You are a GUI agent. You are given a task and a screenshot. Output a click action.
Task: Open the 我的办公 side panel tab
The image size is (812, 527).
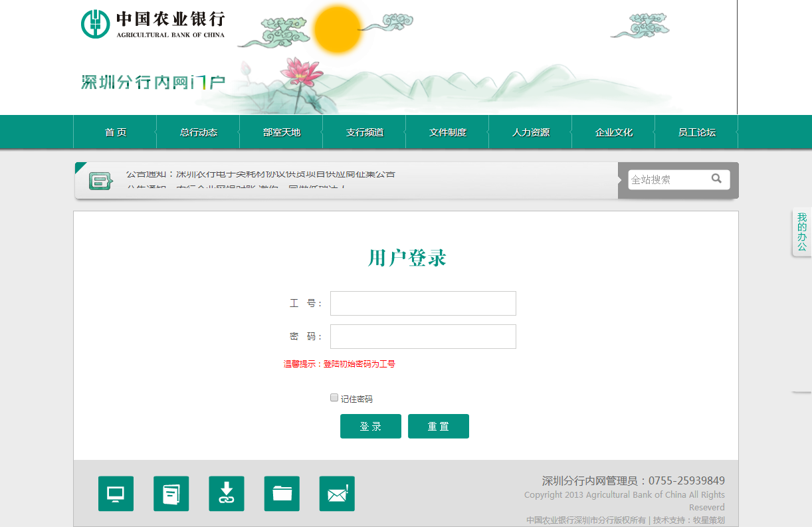(802, 232)
